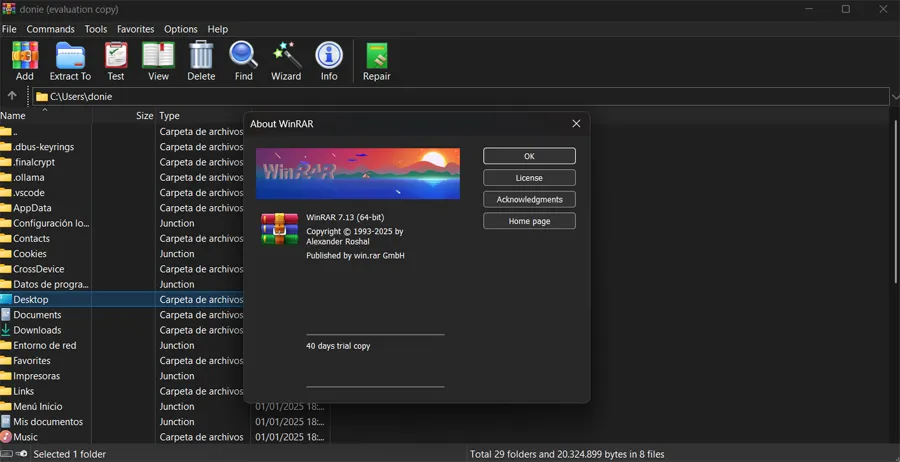900x462 pixels.
Task: Select the .ollama folder icon
Action: [6, 177]
